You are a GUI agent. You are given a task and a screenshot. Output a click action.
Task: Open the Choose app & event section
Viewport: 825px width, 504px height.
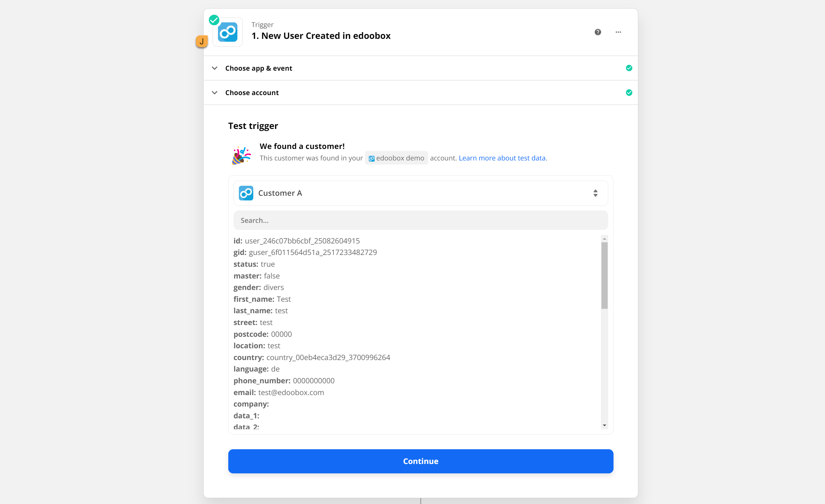259,68
